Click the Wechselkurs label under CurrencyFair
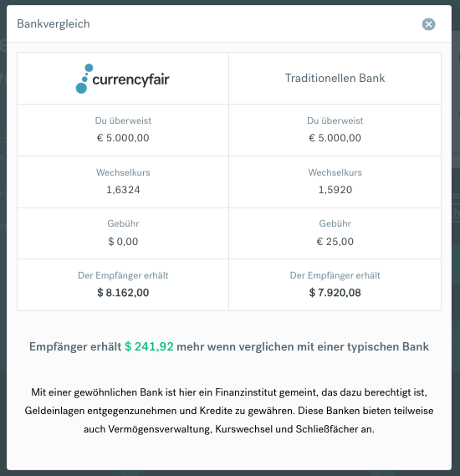460x476 pixels. [x=123, y=172]
